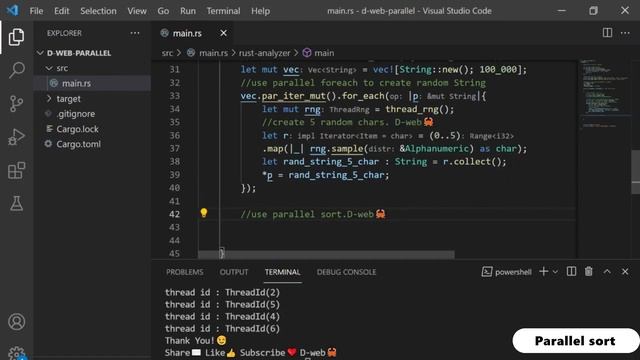The width and height of the screenshot is (640, 360).
Task: Select the Terminal panel tab
Action: [282, 272]
